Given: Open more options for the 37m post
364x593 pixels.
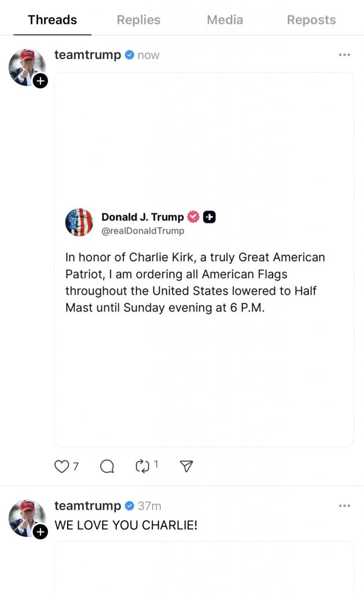Looking at the screenshot, I should click(344, 506).
